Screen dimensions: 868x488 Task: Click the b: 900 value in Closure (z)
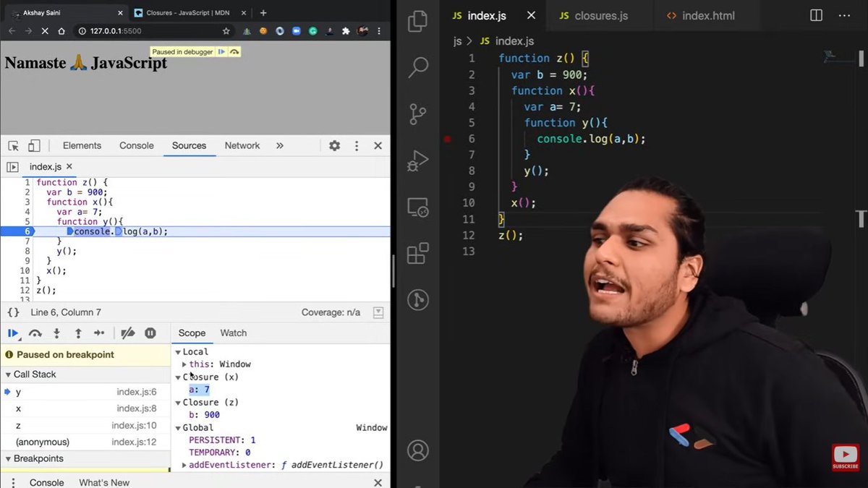204,415
